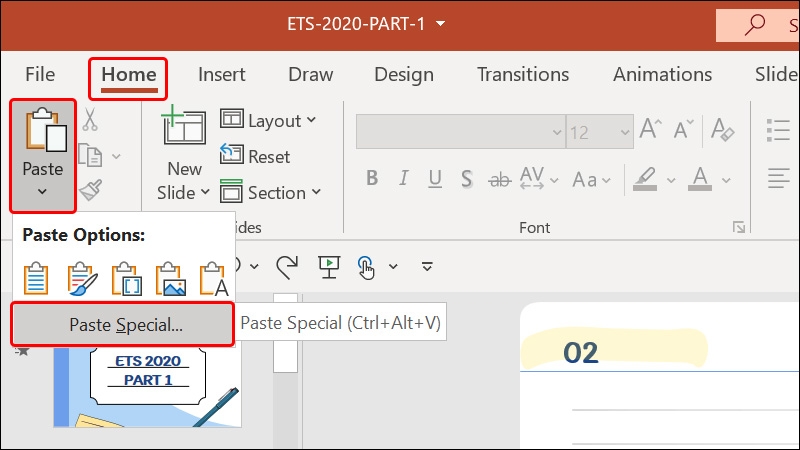This screenshot has height=450, width=800.
Task: Switch to the Transitions tab
Action: [523, 74]
